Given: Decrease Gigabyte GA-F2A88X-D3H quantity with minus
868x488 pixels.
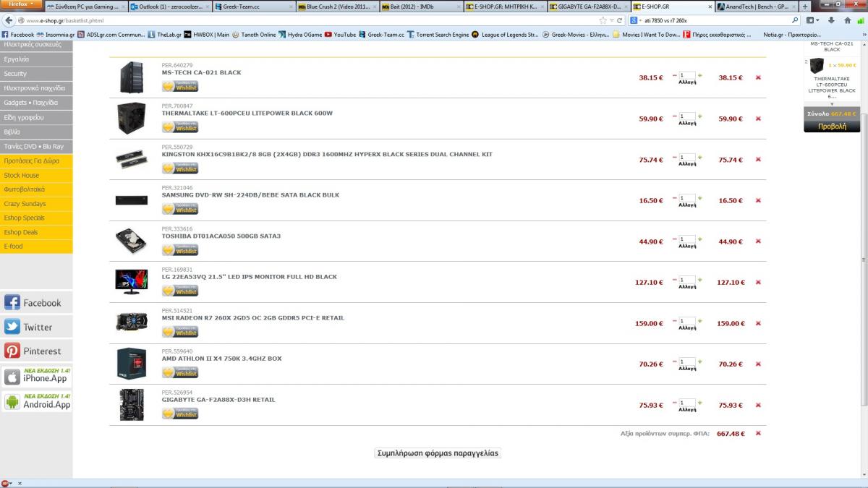Looking at the screenshot, I should coord(674,403).
